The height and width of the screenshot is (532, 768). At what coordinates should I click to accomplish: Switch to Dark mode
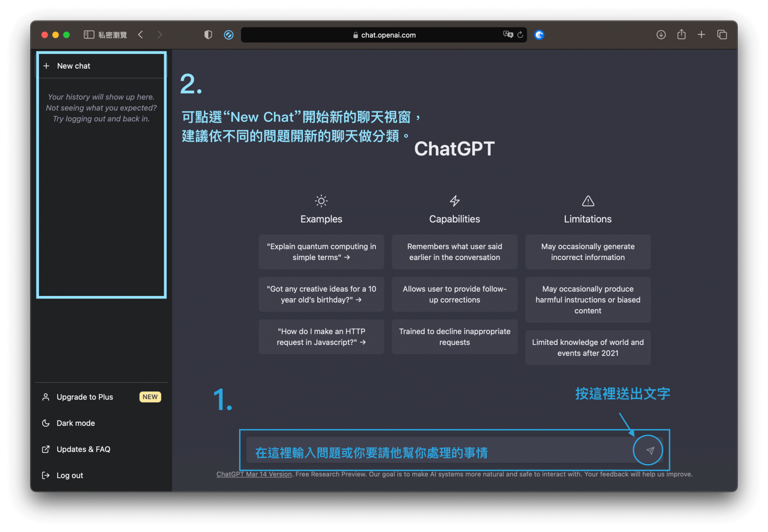[x=101, y=423]
